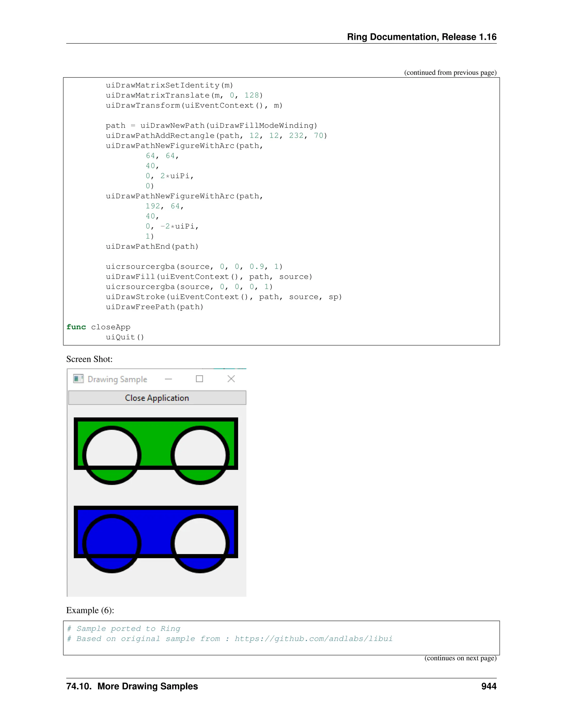Image resolution: width=563 pixels, height=728 pixels.
Task: Click the Screen Shot: label
Action: 89,359
